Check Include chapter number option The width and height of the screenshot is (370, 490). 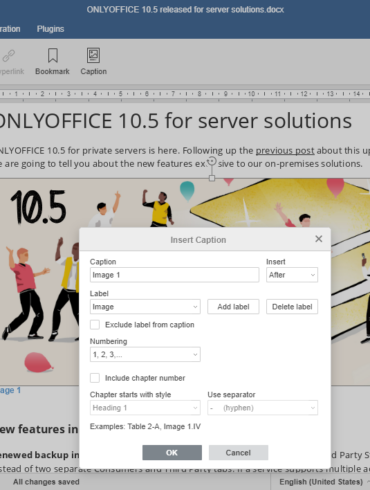(x=95, y=378)
